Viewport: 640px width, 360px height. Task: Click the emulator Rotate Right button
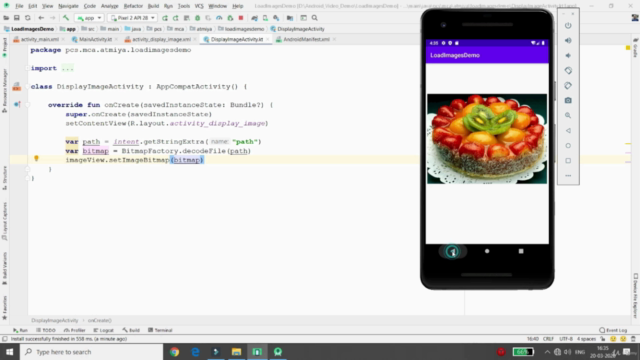coord(568,86)
